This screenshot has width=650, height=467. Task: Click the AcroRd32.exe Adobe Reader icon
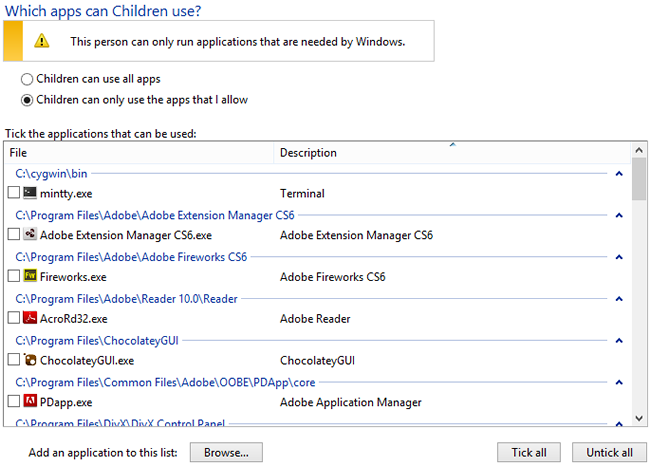(30, 319)
